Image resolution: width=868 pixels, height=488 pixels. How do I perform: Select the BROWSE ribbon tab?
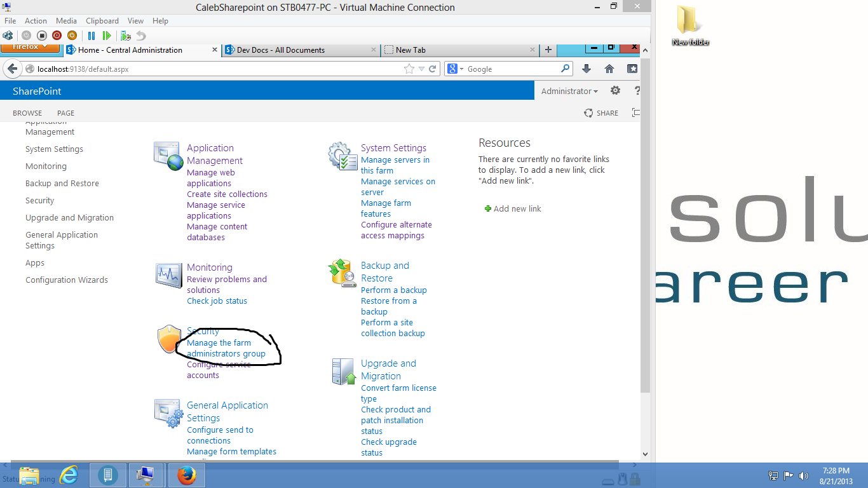click(27, 113)
